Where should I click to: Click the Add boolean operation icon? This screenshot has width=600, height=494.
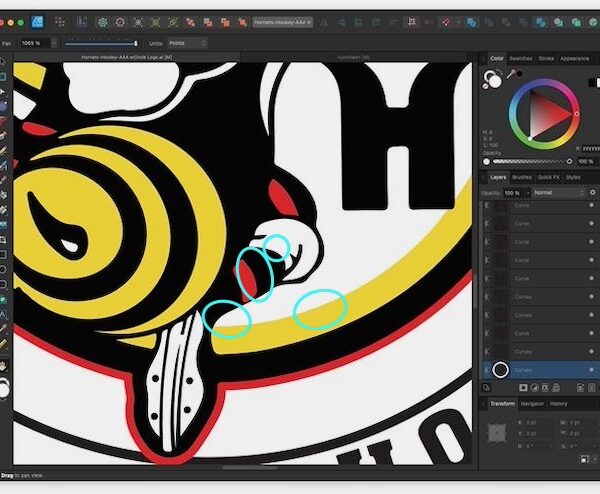coord(471,23)
